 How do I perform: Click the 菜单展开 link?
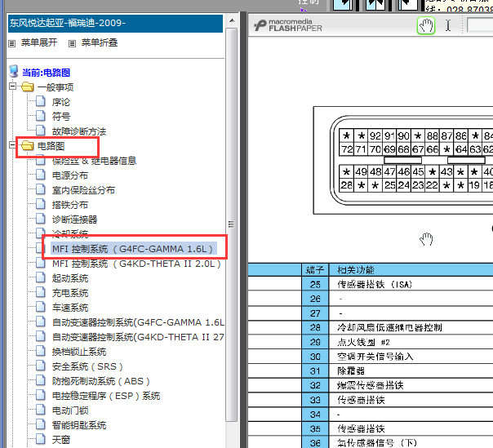click(x=39, y=42)
